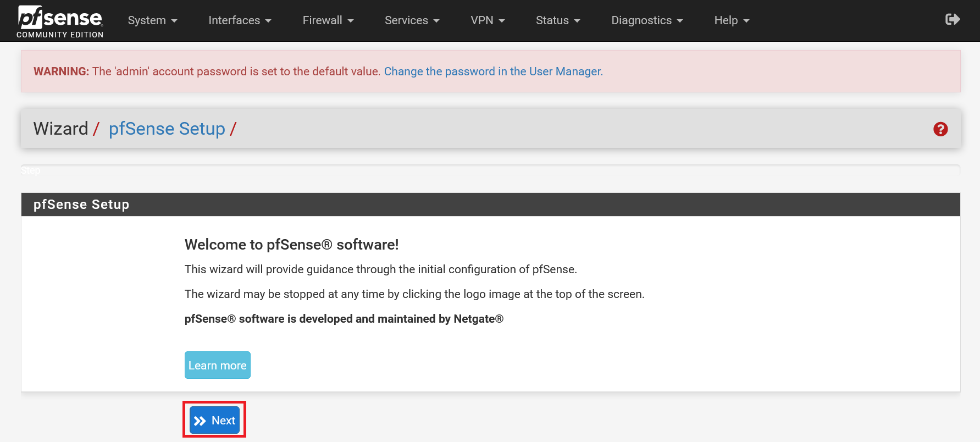Click the Welcome to pfSense software heading
Screen dimensions: 980x442
click(x=292, y=245)
